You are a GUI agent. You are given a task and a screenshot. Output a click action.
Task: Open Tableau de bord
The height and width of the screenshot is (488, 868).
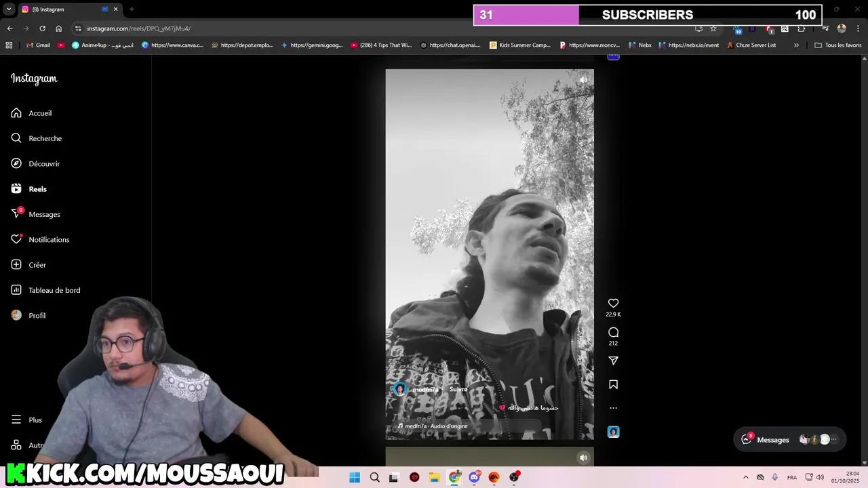tap(54, 290)
